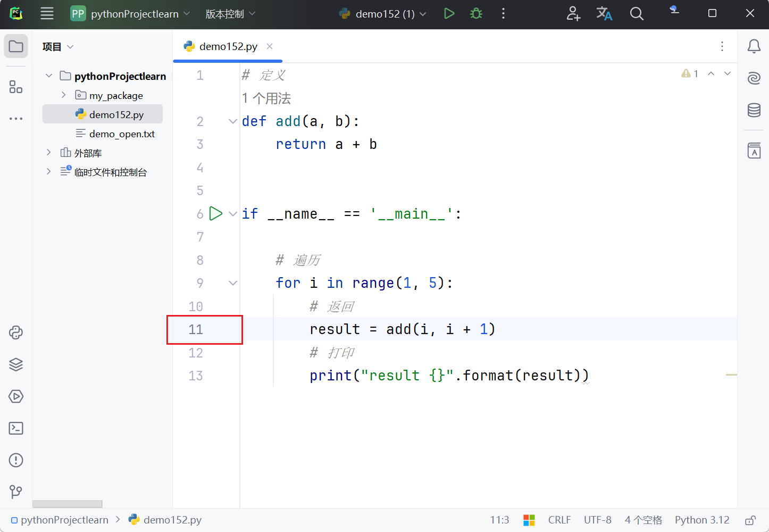The image size is (769, 532).
Task: Open Search Everywhere magnifier
Action: pyautogui.click(x=637, y=14)
